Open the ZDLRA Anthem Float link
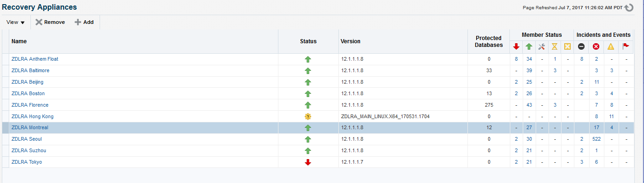This screenshot has width=644, height=183. 35,59
